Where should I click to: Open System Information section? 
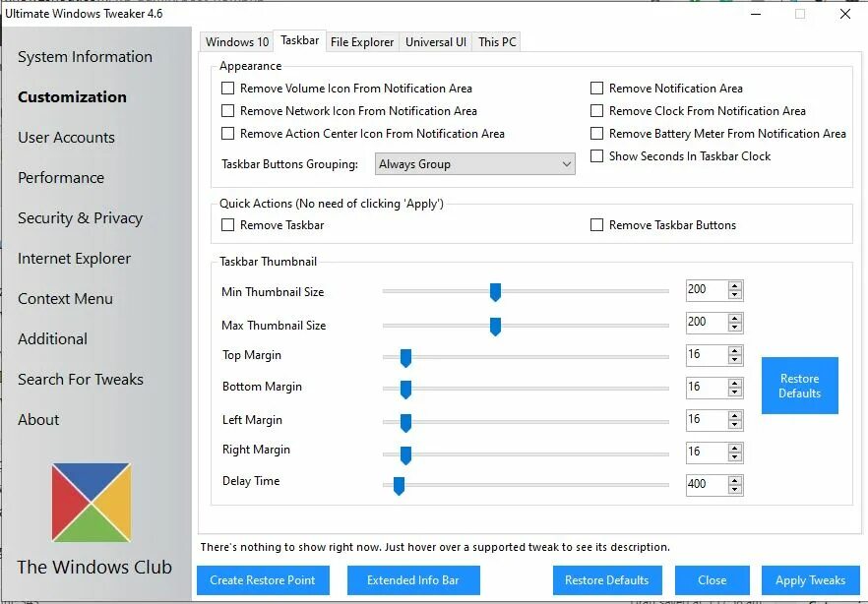(85, 56)
